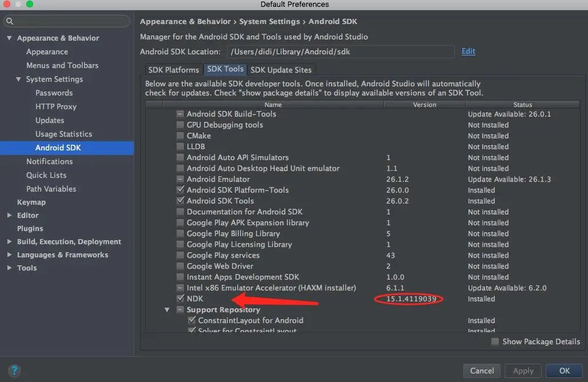The image size is (588, 382).
Task: Click the Android SDK Location path field
Action: (x=341, y=52)
